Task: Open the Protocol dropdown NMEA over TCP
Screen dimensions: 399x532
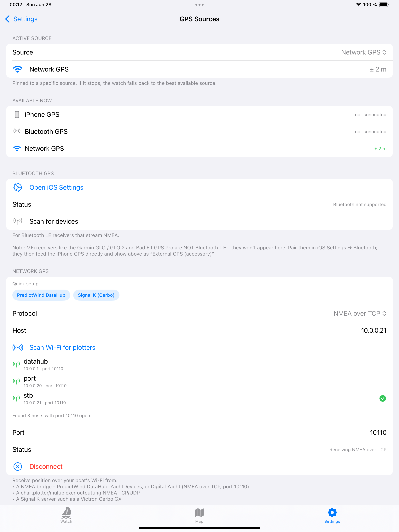Action: (360, 313)
